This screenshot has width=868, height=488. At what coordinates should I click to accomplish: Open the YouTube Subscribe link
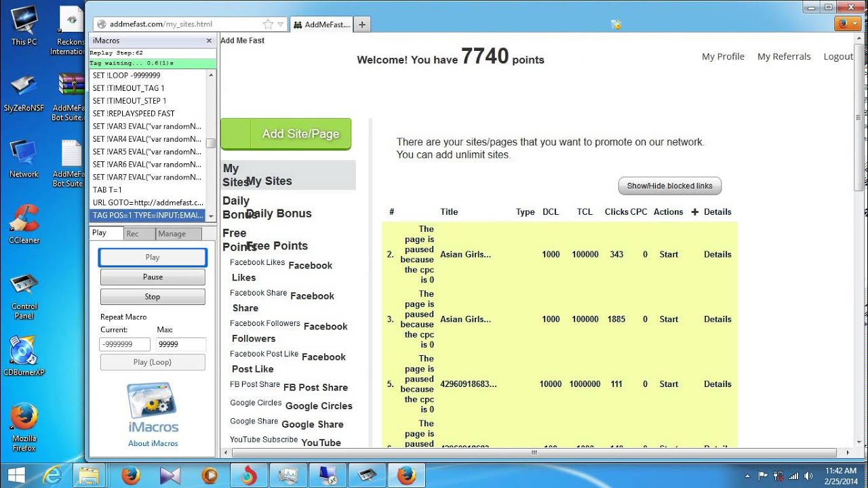point(264,440)
